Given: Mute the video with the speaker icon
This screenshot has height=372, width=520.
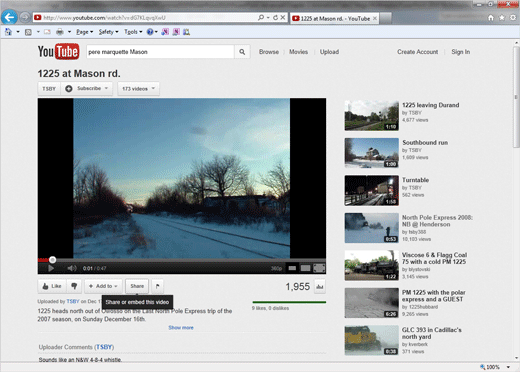Looking at the screenshot, I should (72, 268).
